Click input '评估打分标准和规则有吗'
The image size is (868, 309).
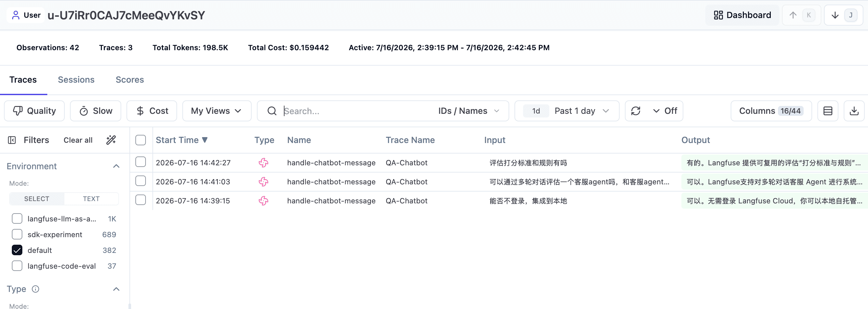point(528,163)
